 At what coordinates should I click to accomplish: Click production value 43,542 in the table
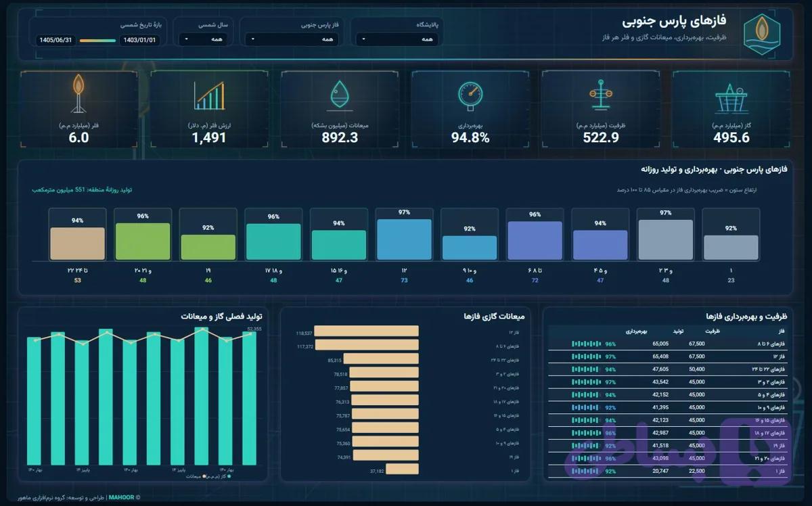[x=660, y=382]
